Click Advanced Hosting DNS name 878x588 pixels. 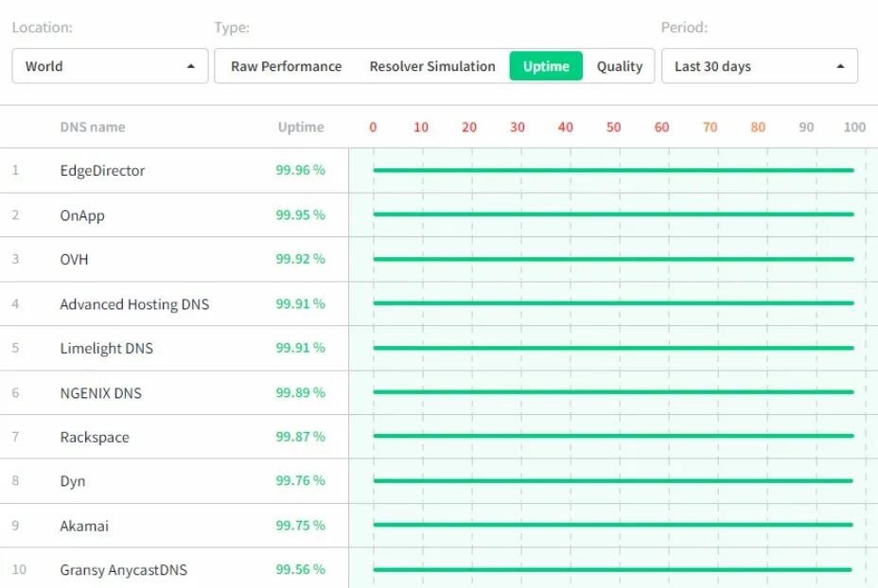(134, 303)
